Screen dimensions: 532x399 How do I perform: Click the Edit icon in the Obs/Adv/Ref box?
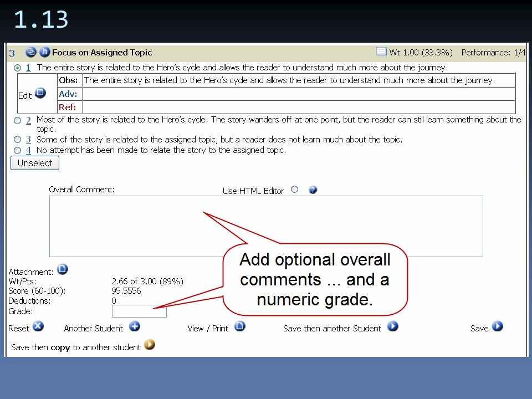(40, 93)
